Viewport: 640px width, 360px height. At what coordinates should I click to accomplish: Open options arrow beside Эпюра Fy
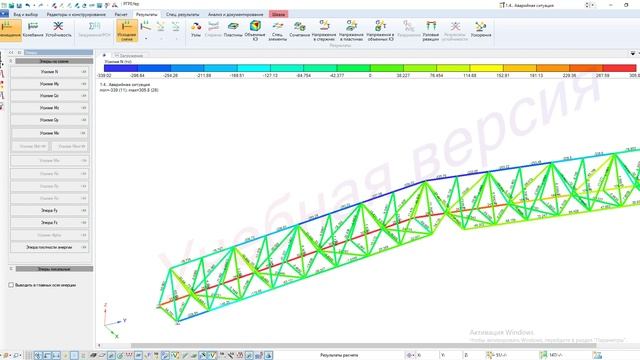coord(84,211)
